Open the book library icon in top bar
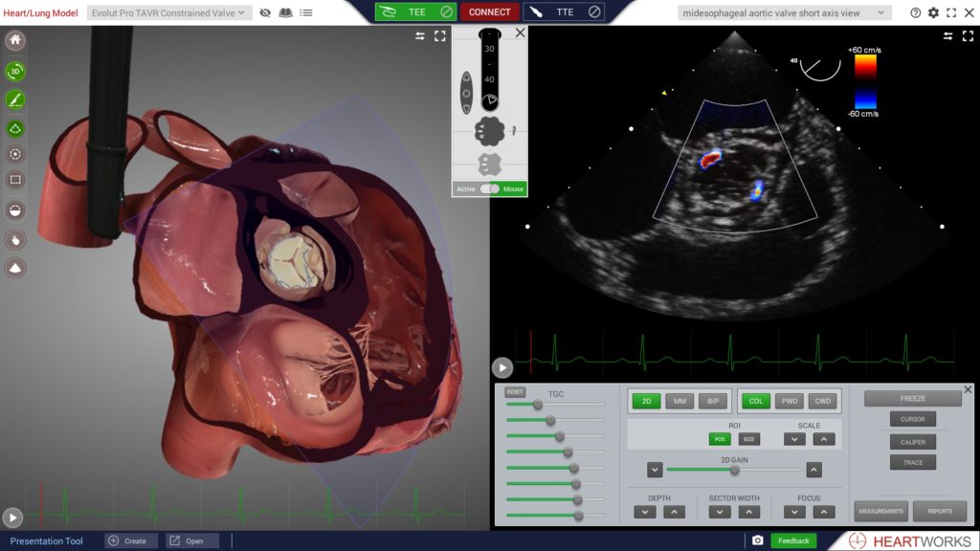 [285, 12]
